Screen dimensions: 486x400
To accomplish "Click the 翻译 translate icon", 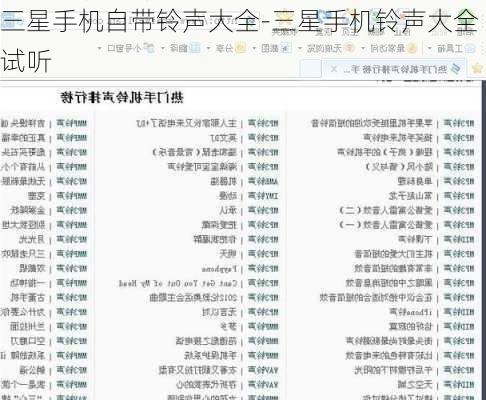I will coord(195,49).
